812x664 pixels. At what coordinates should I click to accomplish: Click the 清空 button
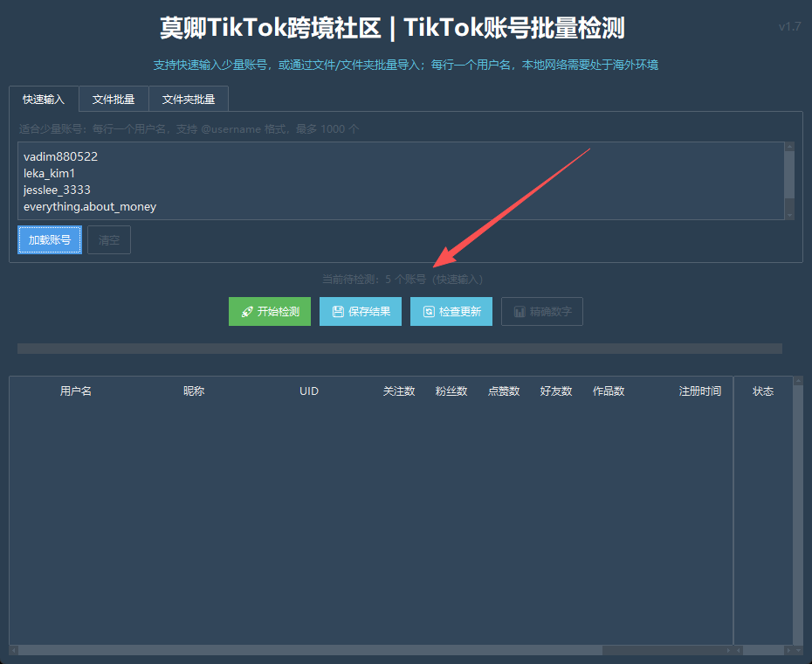click(109, 240)
